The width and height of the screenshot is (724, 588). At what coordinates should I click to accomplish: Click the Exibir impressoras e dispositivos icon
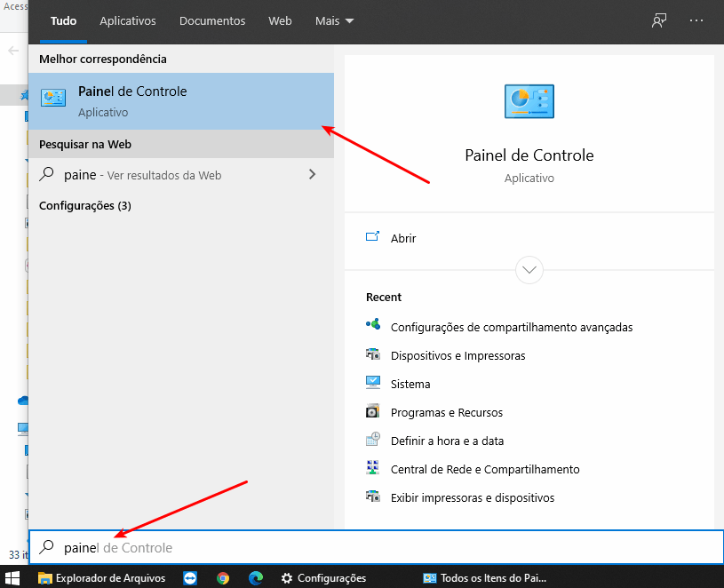(x=373, y=497)
